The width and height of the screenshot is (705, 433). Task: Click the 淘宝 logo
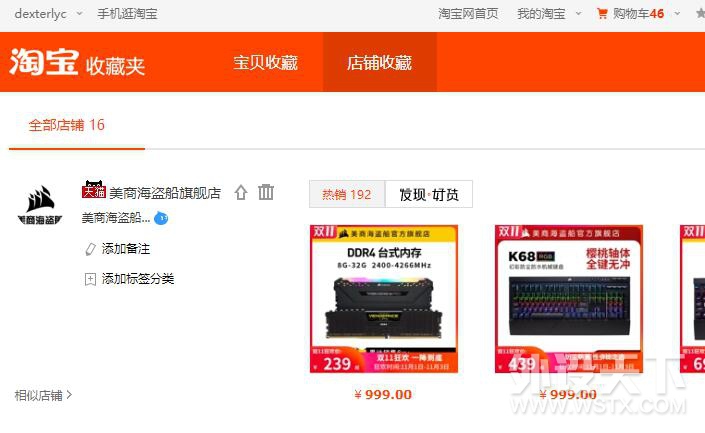(44, 62)
